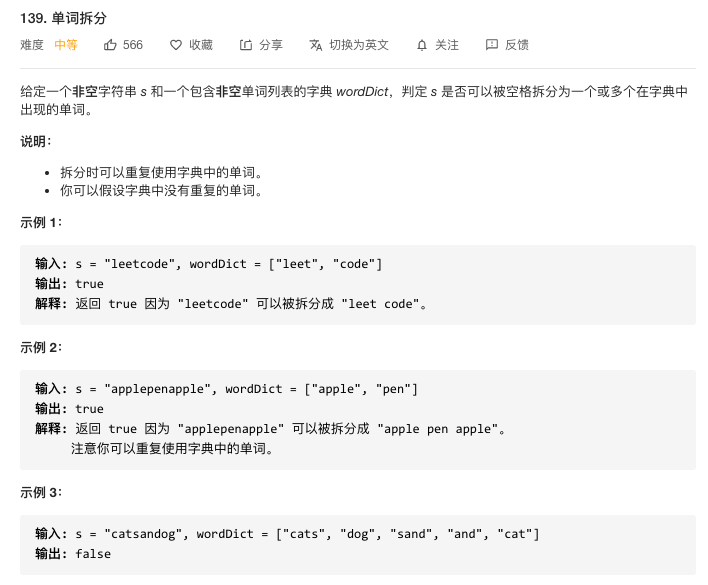Click the feedback speech bubble icon
This screenshot has height=585, width=708.
[x=492, y=45]
